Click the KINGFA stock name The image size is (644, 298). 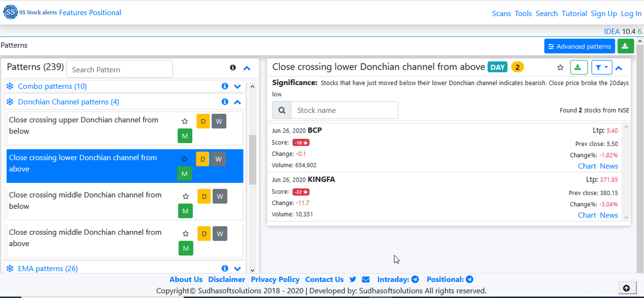click(x=321, y=179)
